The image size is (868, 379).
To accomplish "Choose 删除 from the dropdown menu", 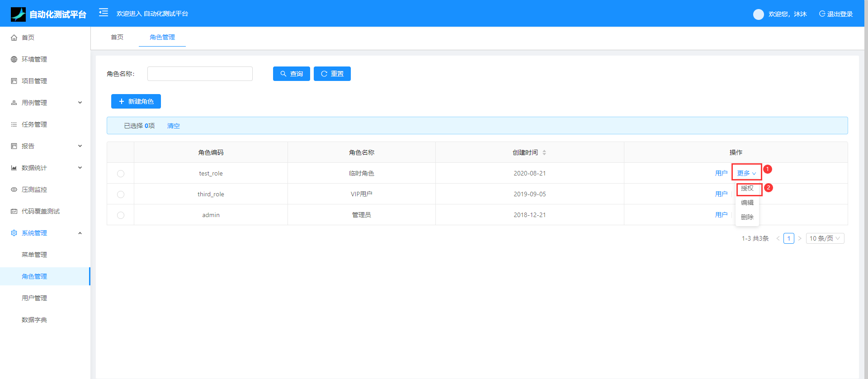I will click(747, 217).
